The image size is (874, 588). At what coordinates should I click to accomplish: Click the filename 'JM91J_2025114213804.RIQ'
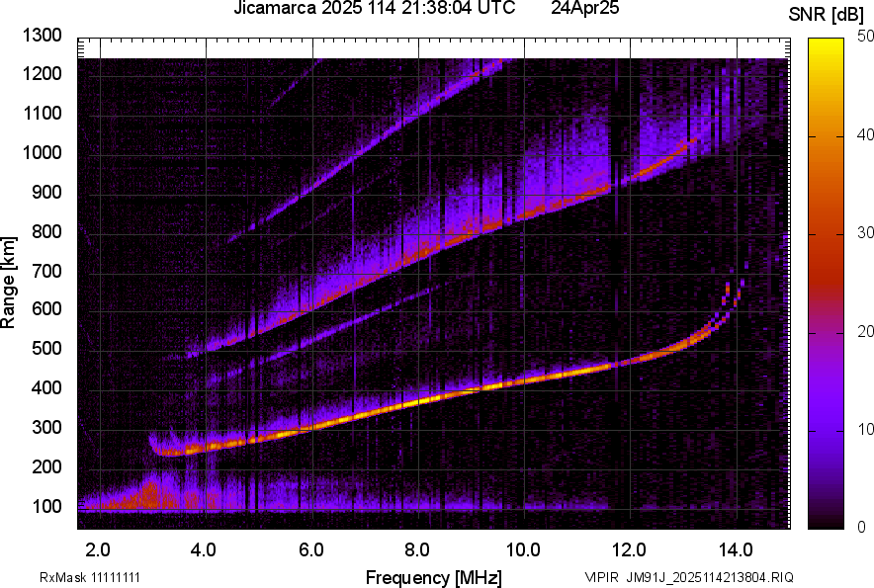tap(710, 577)
